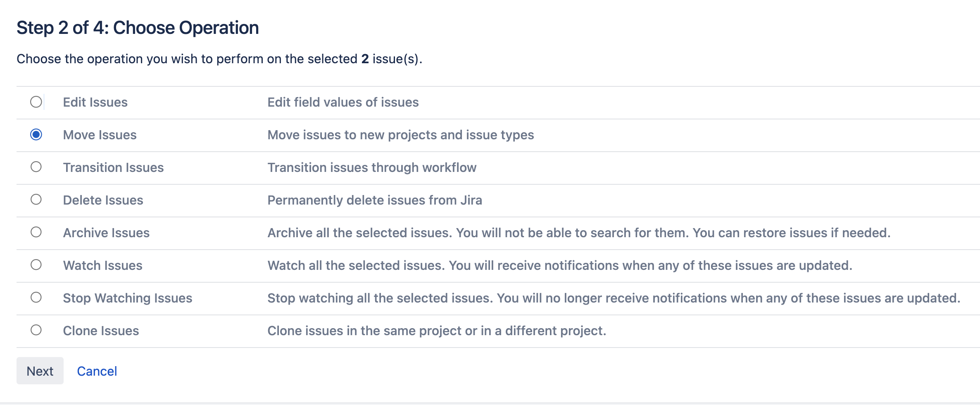The image size is (980, 405).
Task: Click the "Clone Issues" operation name text
Action: (x=101, y=331)
